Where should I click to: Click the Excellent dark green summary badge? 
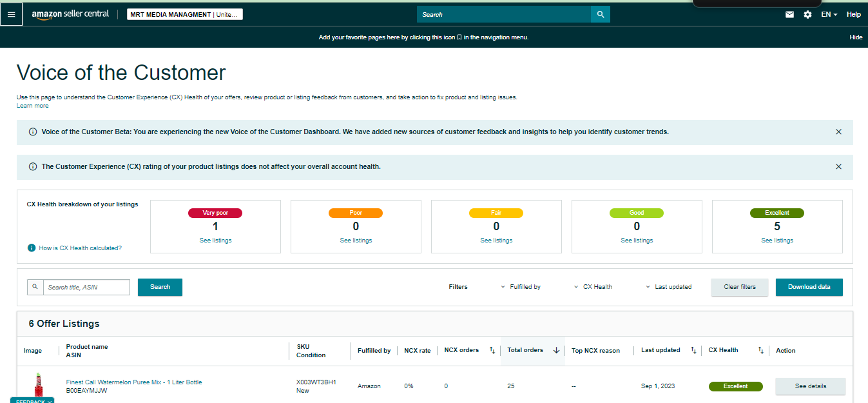(777, 213)
